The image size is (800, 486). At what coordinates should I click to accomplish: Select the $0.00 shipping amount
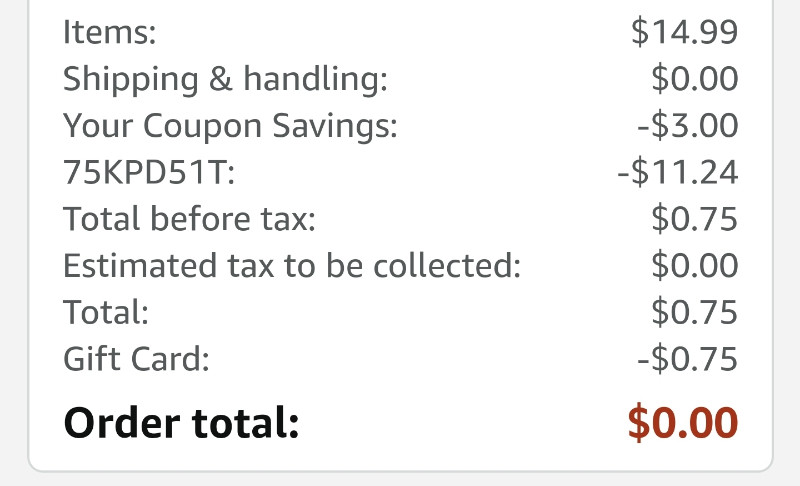pos(694,79)
